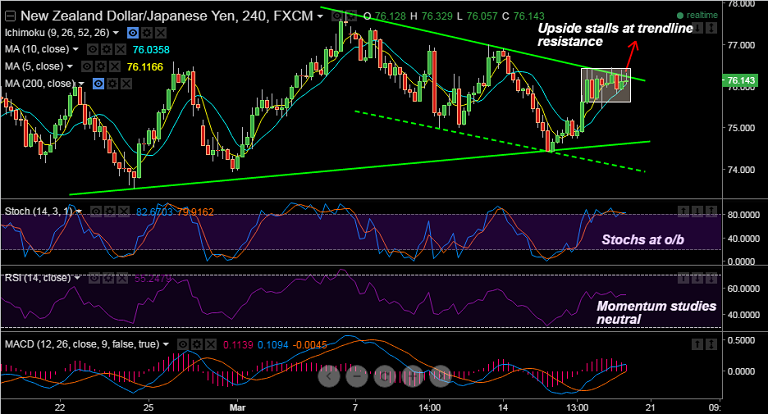This screenshot has height=414, width=768.
Task: Toggle visibility of MA (10, close)
Action: (x=93, y=49)
